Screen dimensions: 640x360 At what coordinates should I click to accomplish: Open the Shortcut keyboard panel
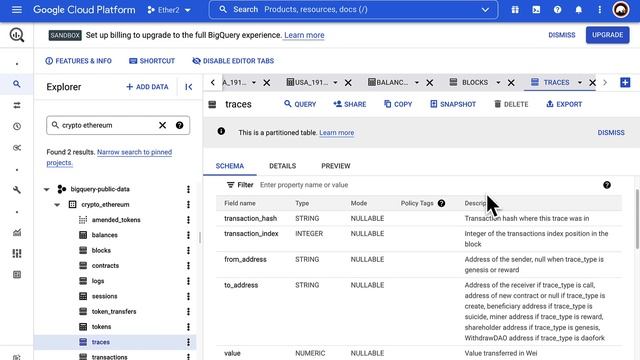click(x=152, y=61)
